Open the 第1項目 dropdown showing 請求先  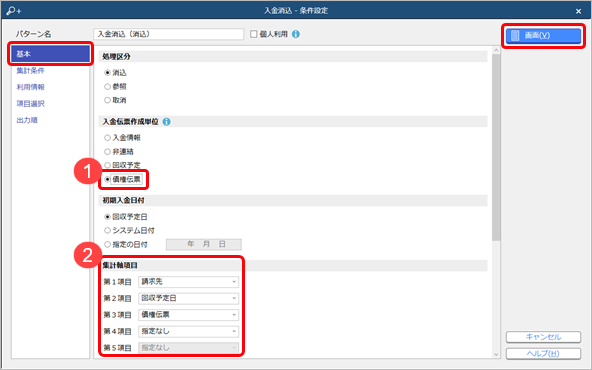point(188,282)
